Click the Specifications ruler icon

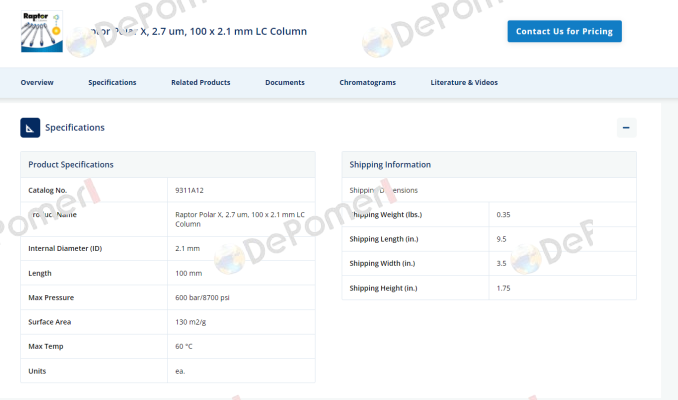tap(30, 128)
